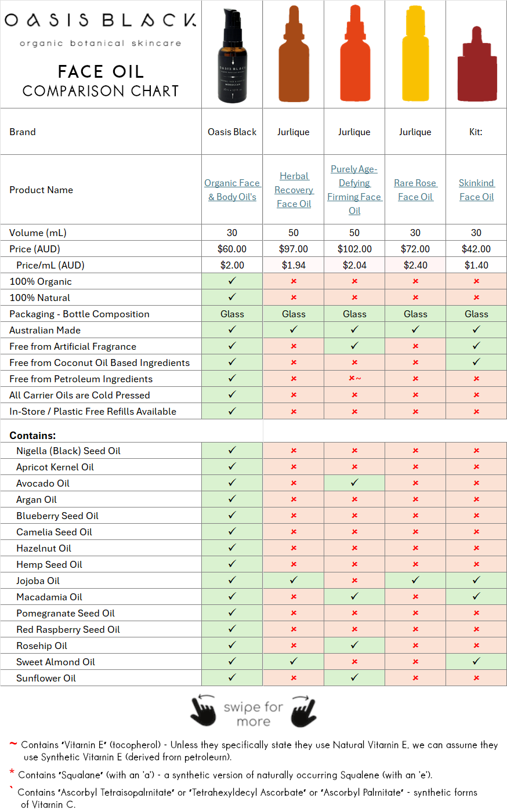Click the Camelia Seed Oil label

click(54, 532)
